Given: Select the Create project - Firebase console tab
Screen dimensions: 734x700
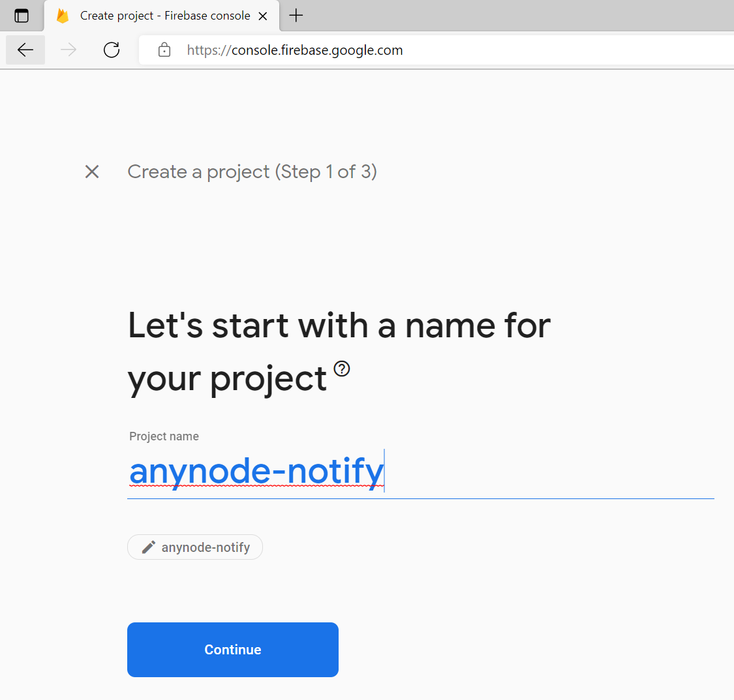Looking at the screenshot, I should (164, 16).
